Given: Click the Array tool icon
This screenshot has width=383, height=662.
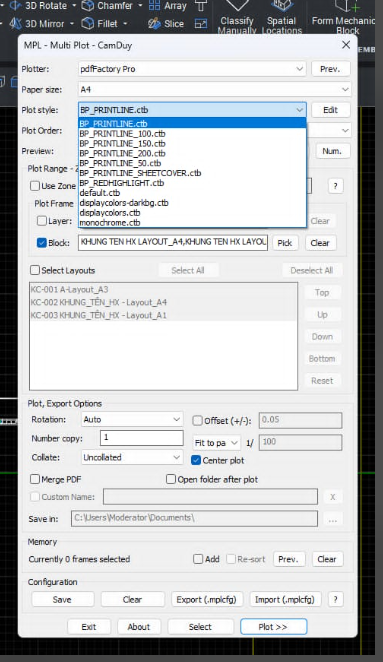Looking at the screenshot, I should pos(155,6).
